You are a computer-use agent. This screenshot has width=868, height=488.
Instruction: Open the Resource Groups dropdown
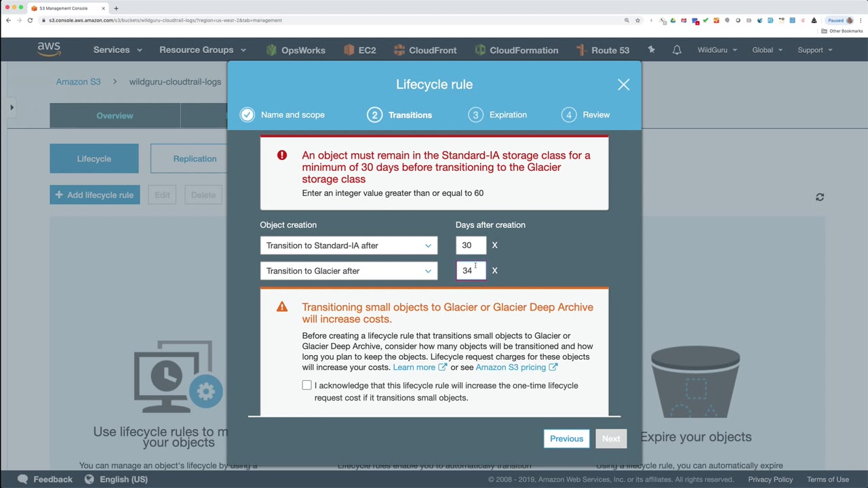(203, 50)
